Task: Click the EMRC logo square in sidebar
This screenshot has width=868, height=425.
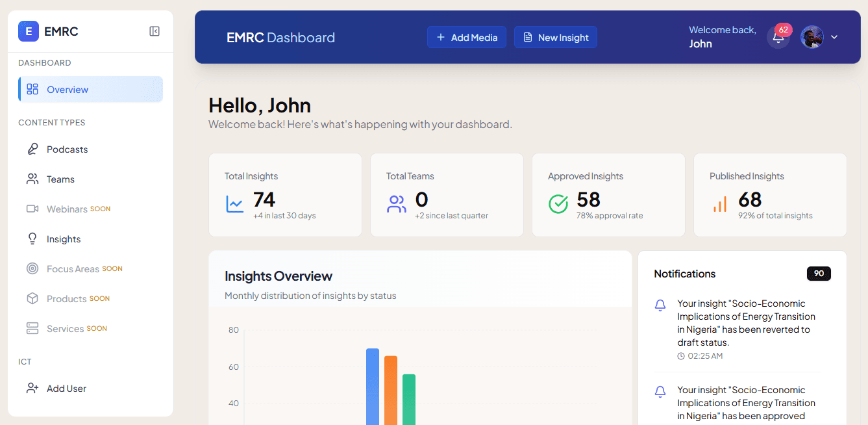Action: (28, 31)
